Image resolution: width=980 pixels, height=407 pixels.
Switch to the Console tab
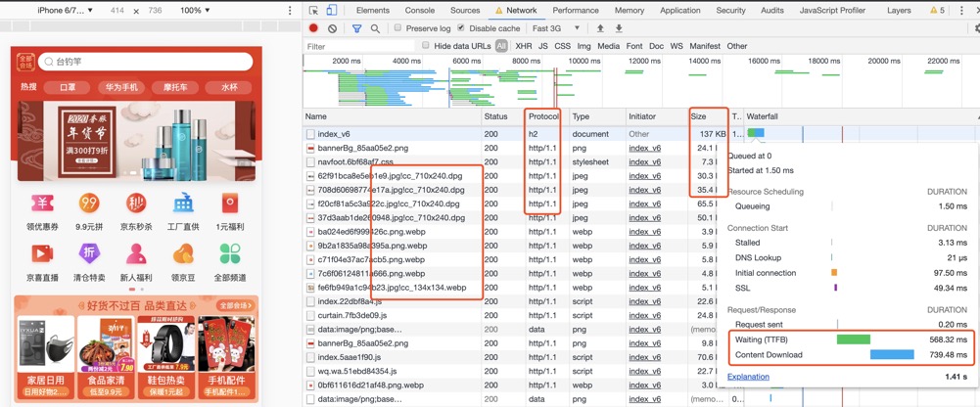420,10
